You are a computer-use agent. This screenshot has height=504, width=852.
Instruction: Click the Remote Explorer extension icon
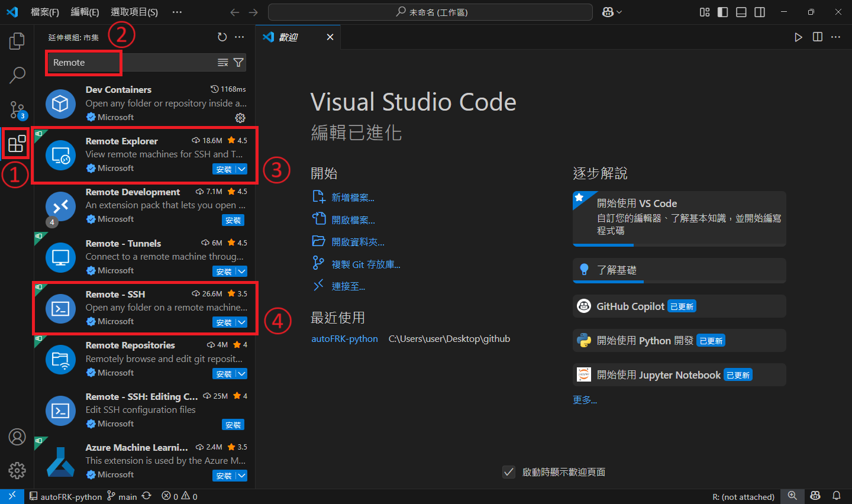click(60, 155)
